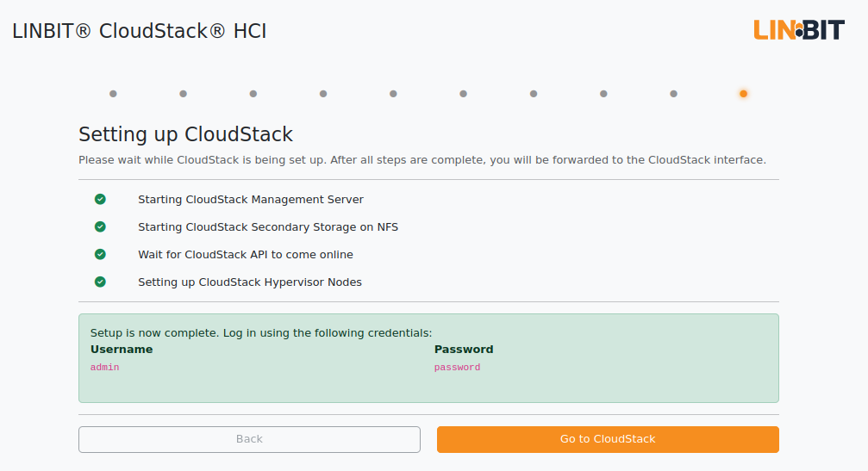
Task: Select the fifth wizard step dot
Action: [x=393, y=94]
